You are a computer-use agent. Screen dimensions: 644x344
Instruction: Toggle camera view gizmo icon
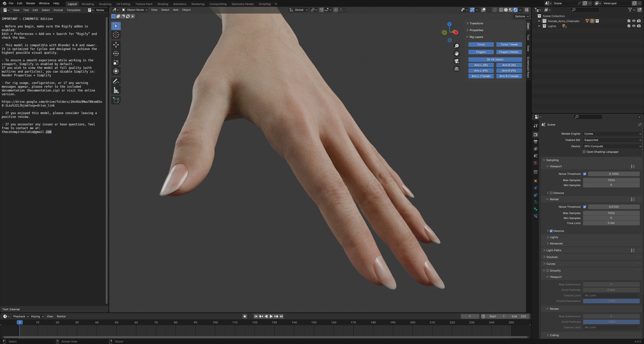tap(457, 61)
